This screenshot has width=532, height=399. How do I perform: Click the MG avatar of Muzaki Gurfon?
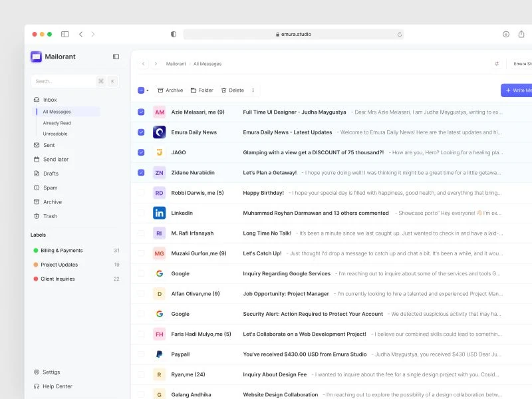159,253
